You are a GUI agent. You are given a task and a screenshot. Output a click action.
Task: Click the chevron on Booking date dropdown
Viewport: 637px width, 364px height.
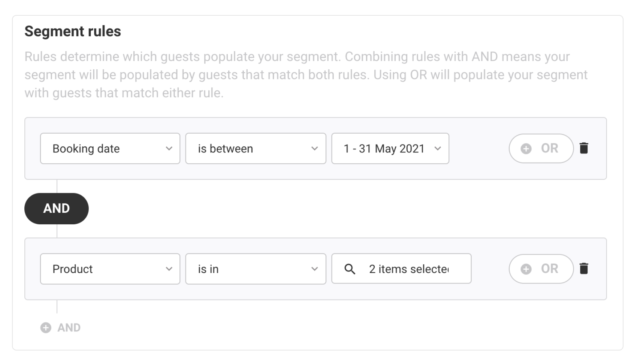tap(169, 149)
